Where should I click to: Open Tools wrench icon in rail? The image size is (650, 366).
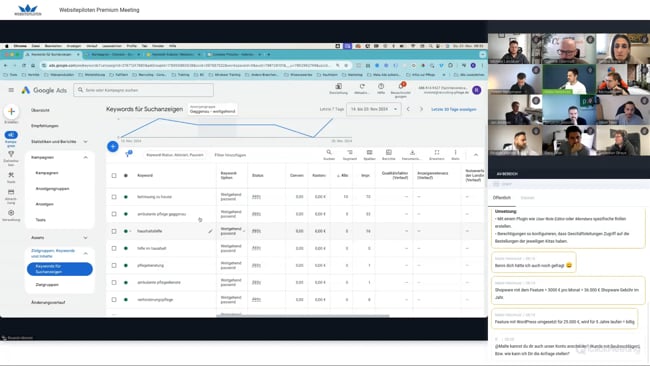click(11, 175)
